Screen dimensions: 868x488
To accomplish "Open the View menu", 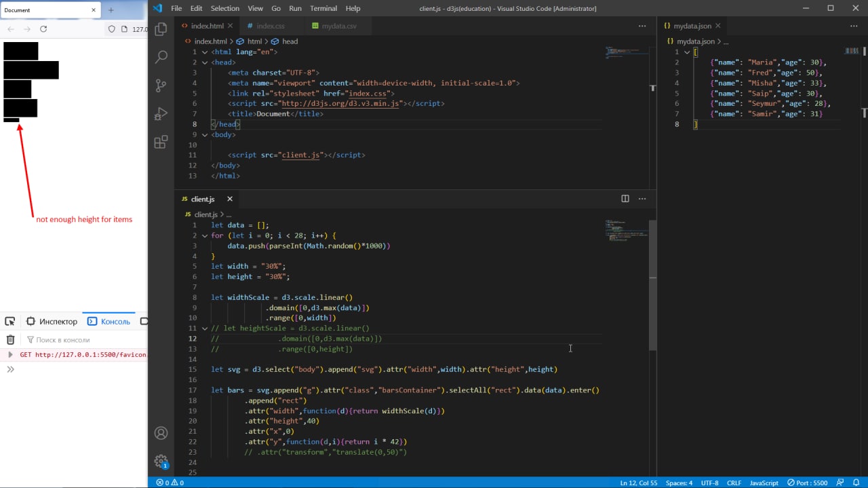I will [x=255, y=8].
